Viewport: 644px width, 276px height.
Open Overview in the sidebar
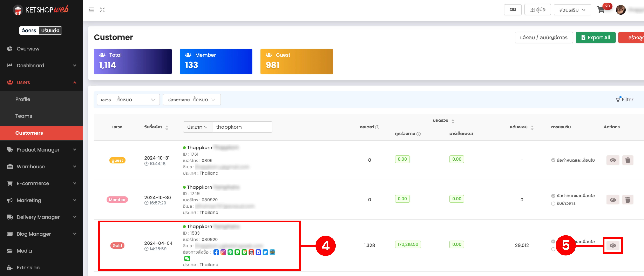41,49
